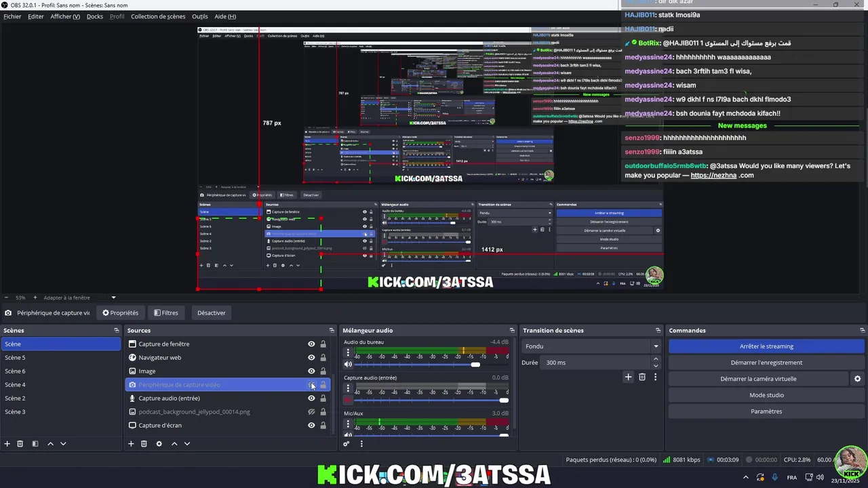The image size is (868, 488).
Task: Open source properties gear in Sources toolbar
Action: pyautogui.click(x=159, y=444)
